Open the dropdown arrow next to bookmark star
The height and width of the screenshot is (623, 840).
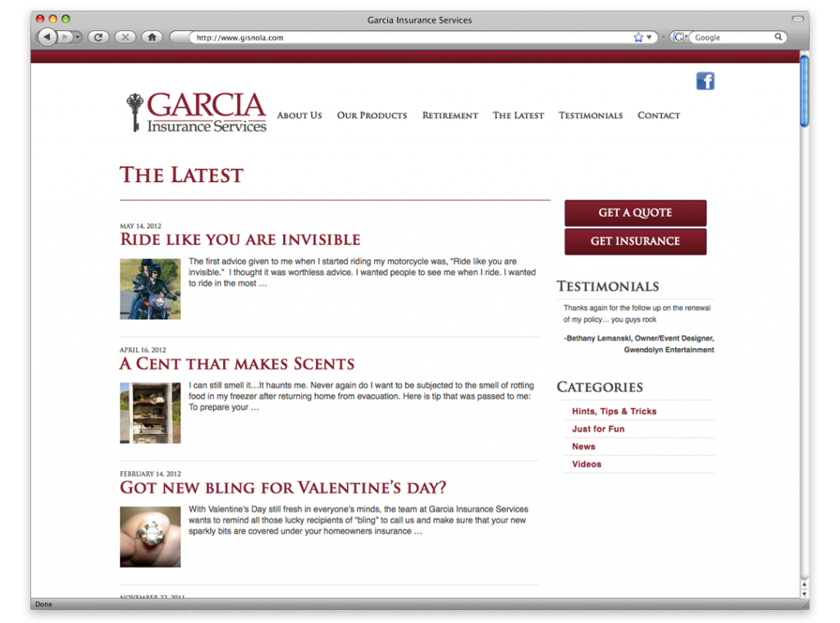point(650,38)
